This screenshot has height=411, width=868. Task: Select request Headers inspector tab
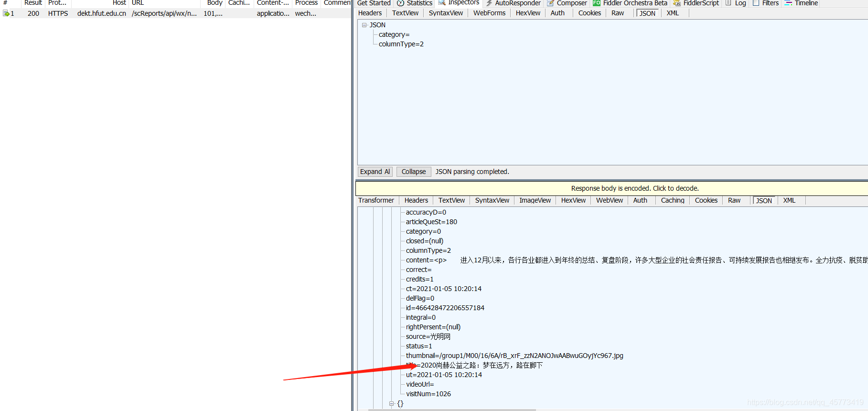(370, 13)
